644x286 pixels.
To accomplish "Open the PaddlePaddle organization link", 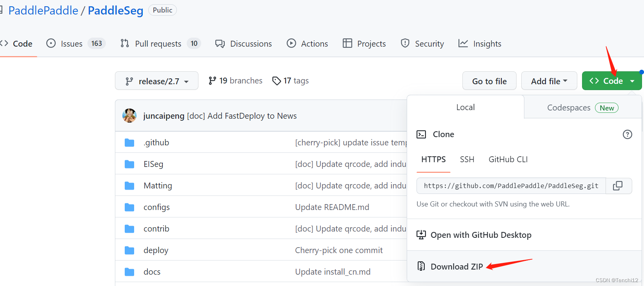I will [43, 11].
